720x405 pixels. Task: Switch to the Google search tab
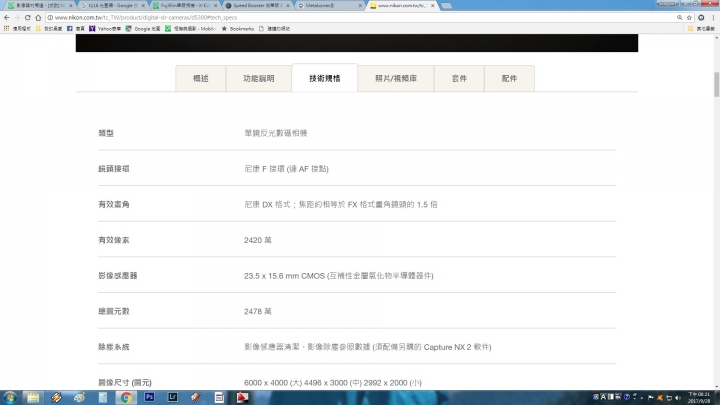[x=112, y=6]
